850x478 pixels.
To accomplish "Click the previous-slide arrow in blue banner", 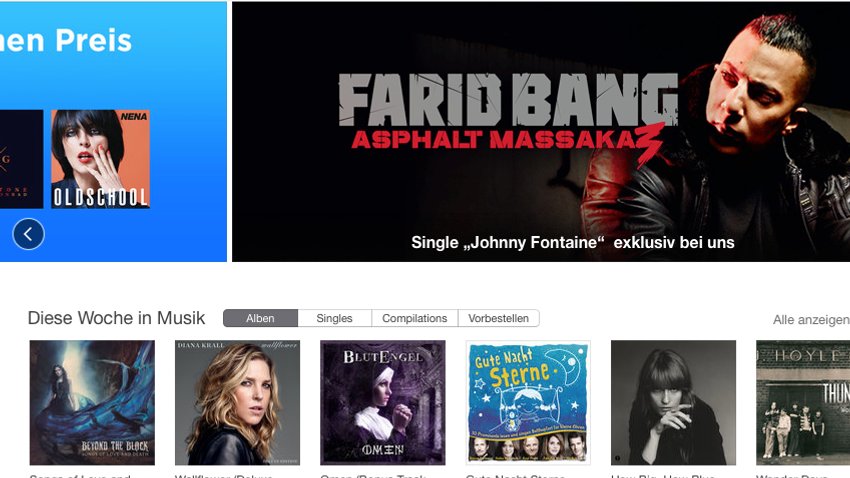I will [x=28, y=234].
